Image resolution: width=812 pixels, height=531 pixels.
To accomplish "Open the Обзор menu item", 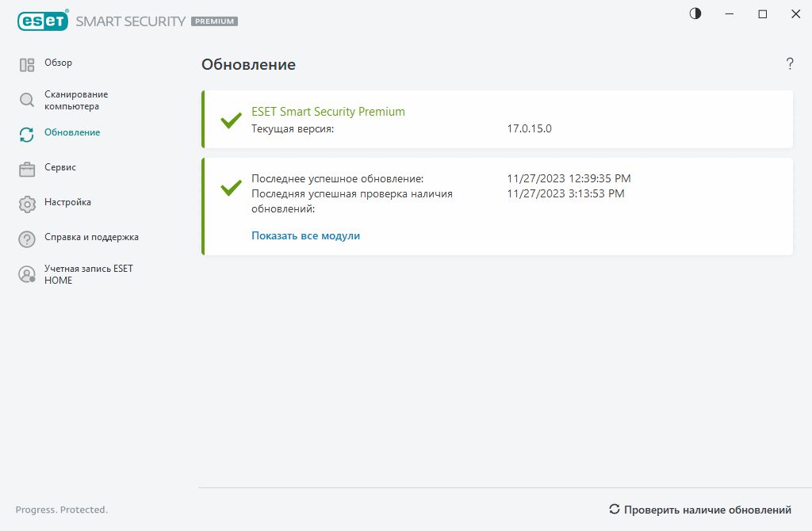I will (58, 63).
